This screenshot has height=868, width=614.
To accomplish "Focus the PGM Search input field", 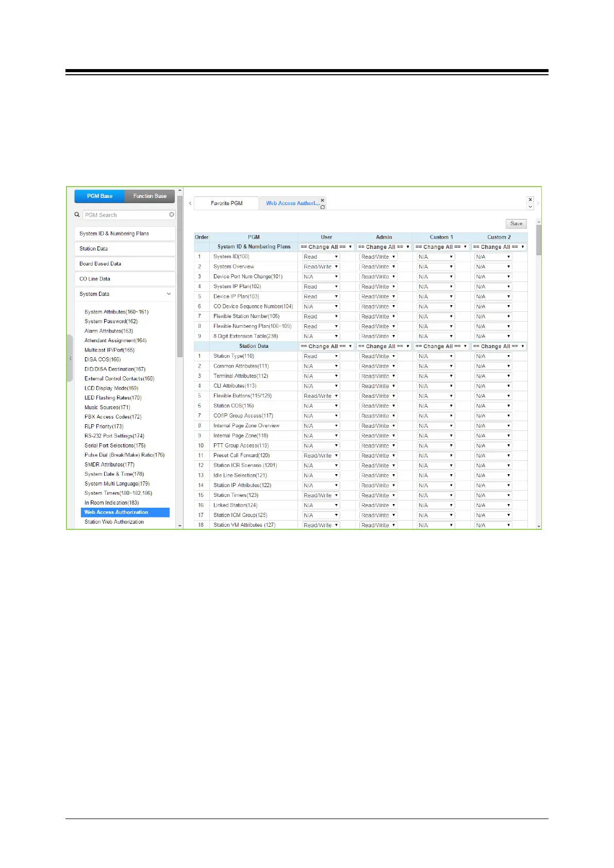I will 126,215.
